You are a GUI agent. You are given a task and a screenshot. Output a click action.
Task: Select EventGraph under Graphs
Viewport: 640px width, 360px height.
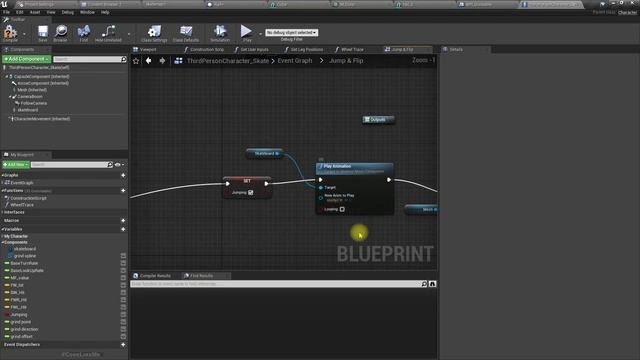click(x=21, y=183)
